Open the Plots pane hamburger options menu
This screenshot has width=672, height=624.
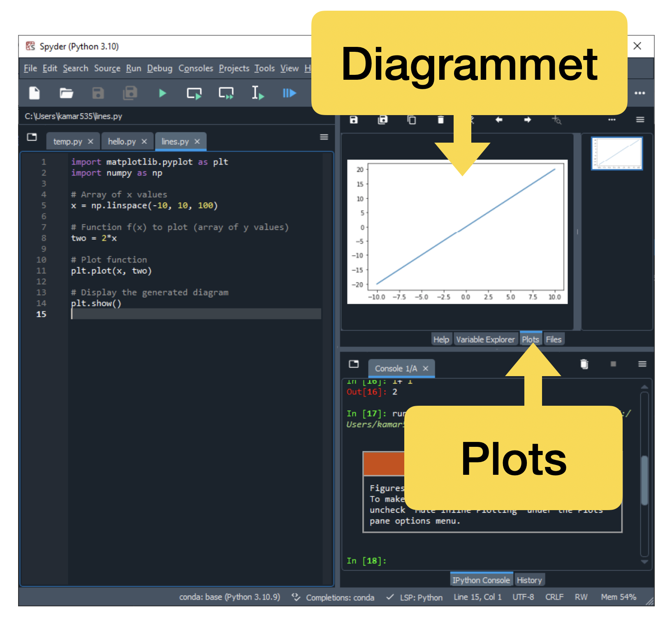640,120
